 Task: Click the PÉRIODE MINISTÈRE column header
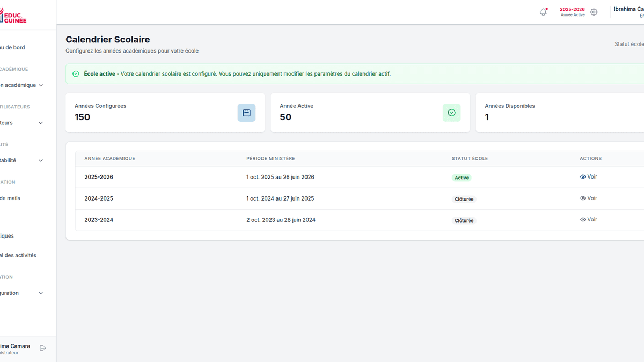270,159
